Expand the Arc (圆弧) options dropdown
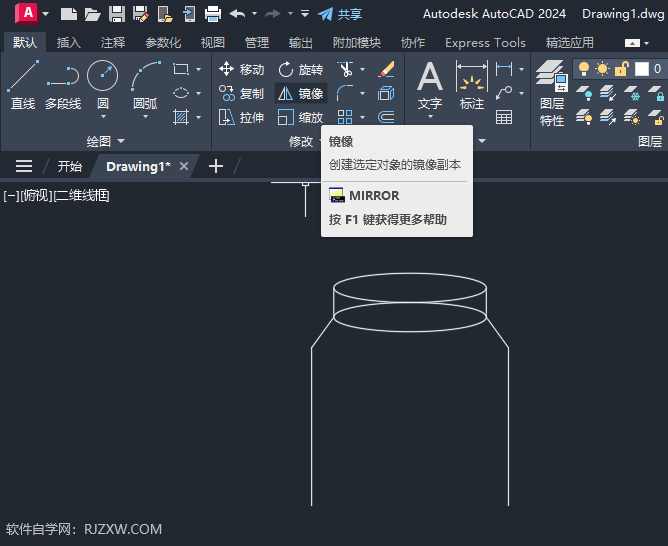 (x=145, y=116)
